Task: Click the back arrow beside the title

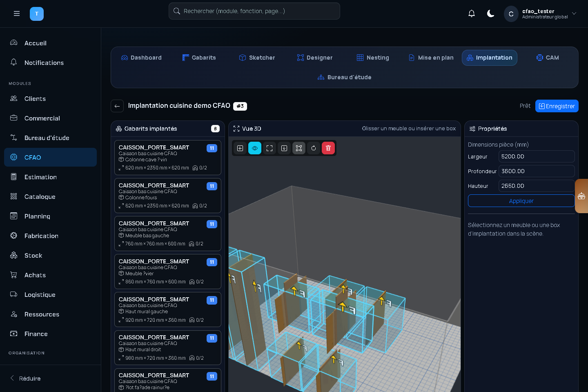Action: click(117, 106)
